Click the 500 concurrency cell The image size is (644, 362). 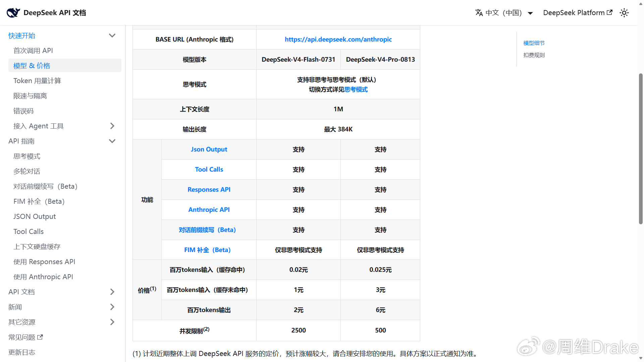tap(380, 330)
